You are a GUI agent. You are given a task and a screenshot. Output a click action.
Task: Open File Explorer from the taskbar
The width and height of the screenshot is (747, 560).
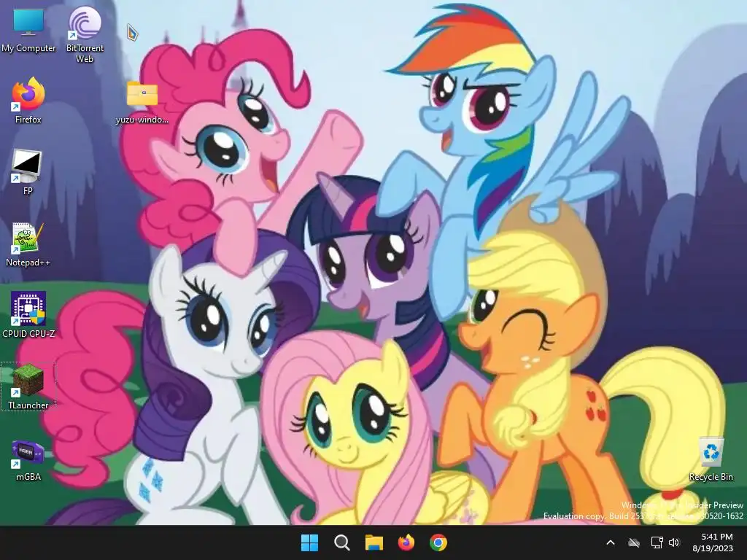(374, 542)
